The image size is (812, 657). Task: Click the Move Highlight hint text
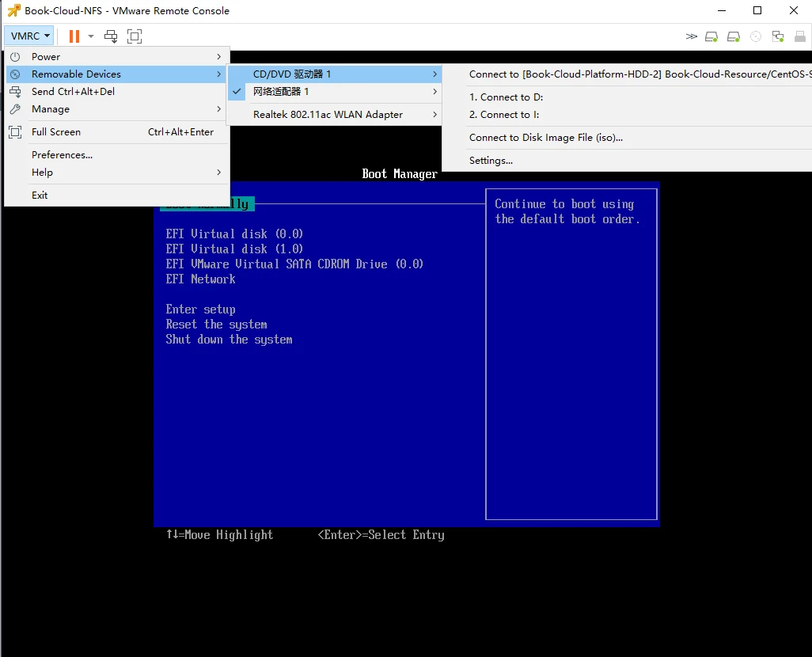point(219,535)
